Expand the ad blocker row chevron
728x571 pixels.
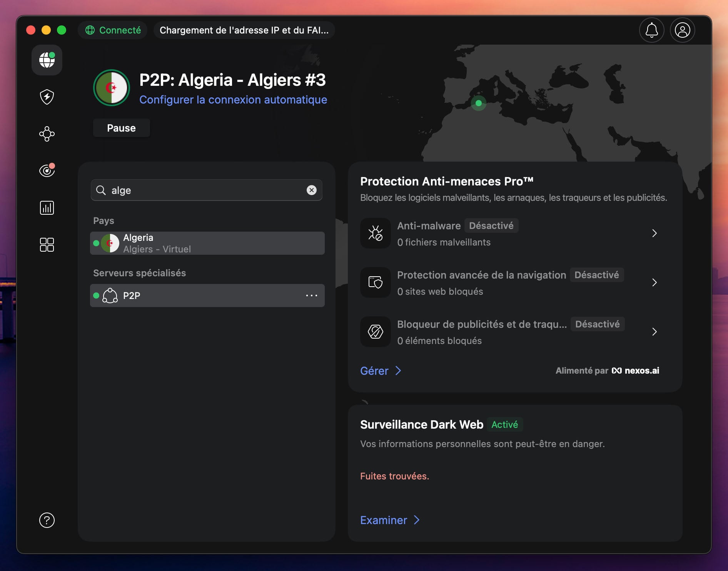[x=655, y=332]
